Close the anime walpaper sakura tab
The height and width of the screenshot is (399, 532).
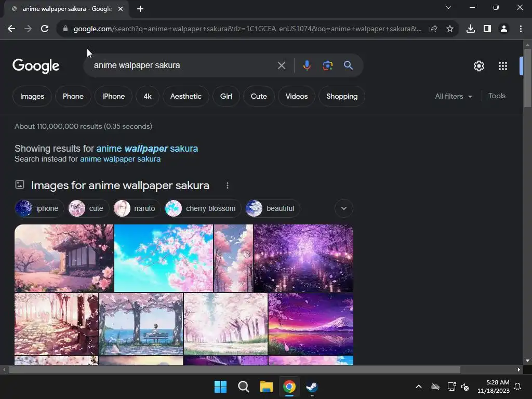click(x=121, y=9)
